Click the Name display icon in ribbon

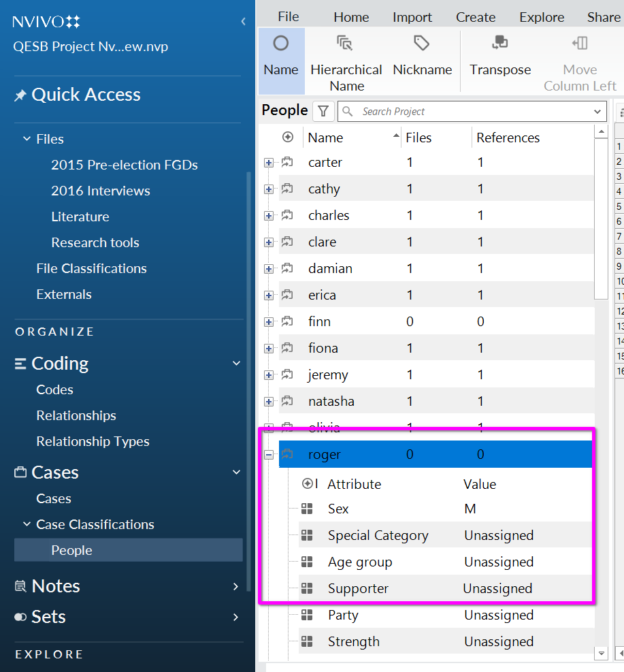point(280,44)
